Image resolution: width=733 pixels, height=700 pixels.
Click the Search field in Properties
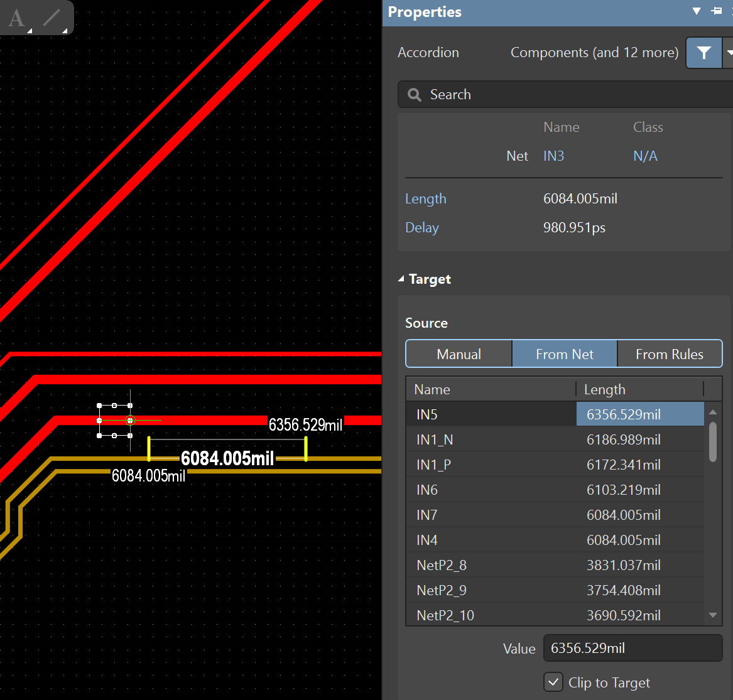click(x=565, y=94)
